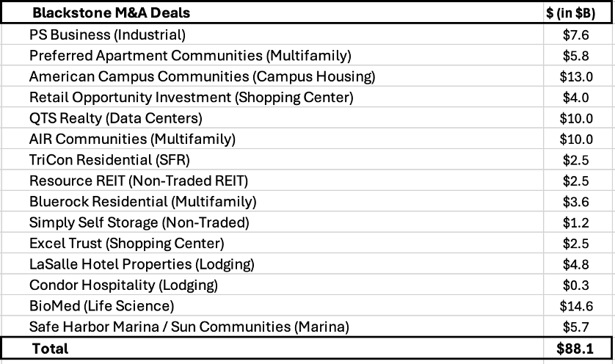Click the PS Business (Industrial) cell

[x=272, y=34]
